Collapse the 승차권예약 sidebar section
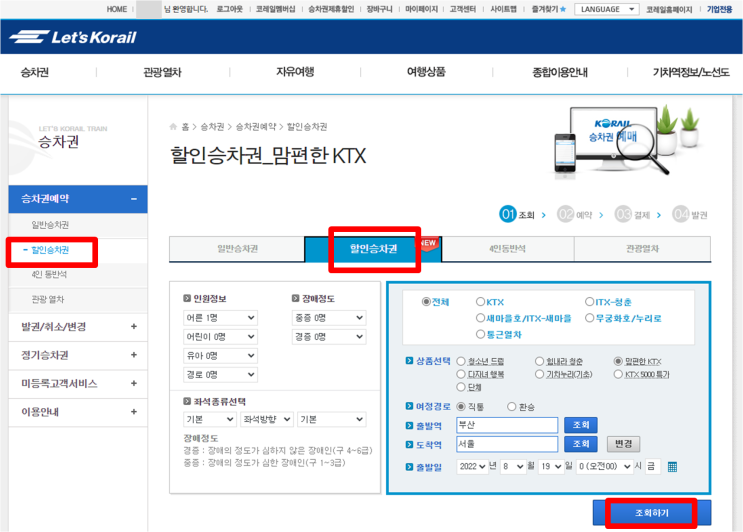The height and width of the screenshot is (532, 743). tap(134, 199)
